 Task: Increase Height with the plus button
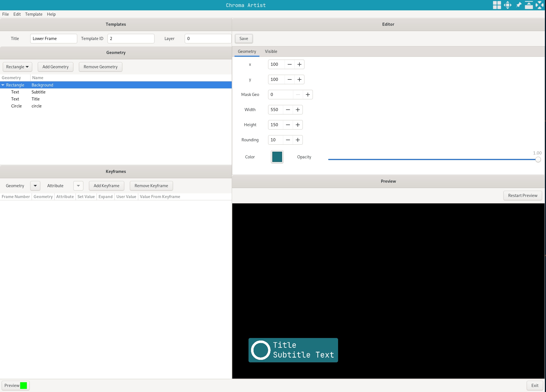pos(298,125)
